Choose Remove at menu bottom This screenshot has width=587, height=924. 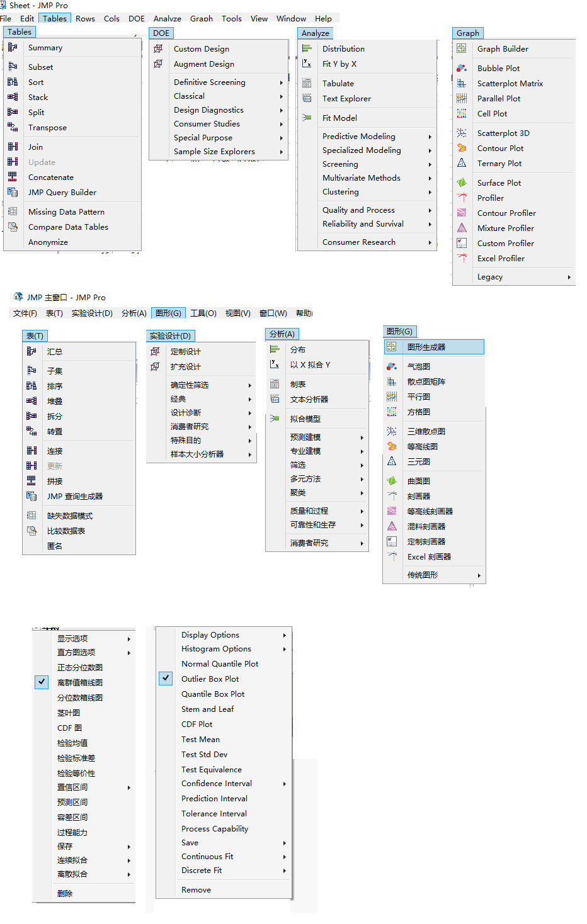coord(197,889)
